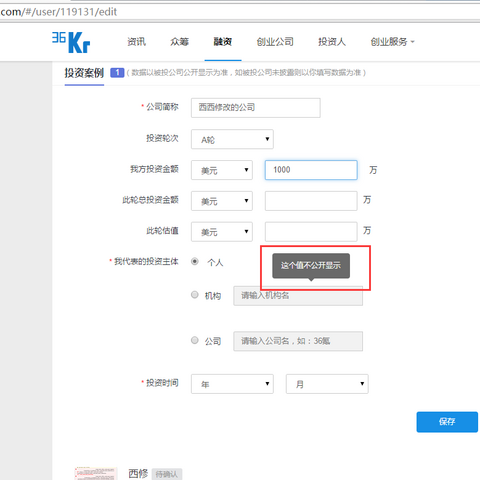
Task: Open the 众筹 nav item
Action: [179, 42]
